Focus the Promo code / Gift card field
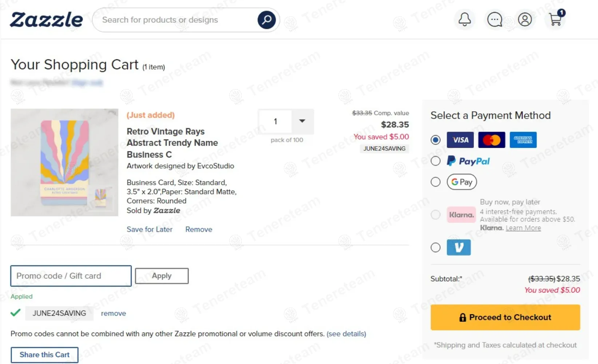Image resolution: width=598 pixels, height=364 pixels. (71, 276)
